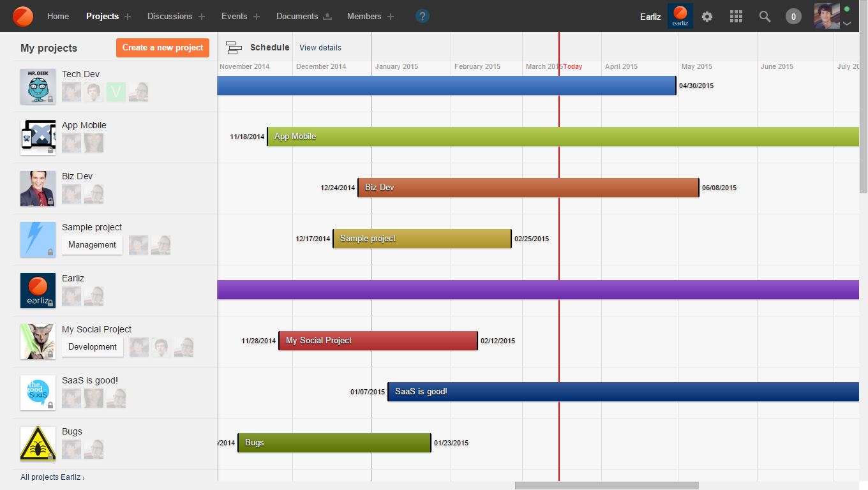This screenshot has width=868, height=490.
Task: Open the settings gear icon
Action: [x=707, y=17]
